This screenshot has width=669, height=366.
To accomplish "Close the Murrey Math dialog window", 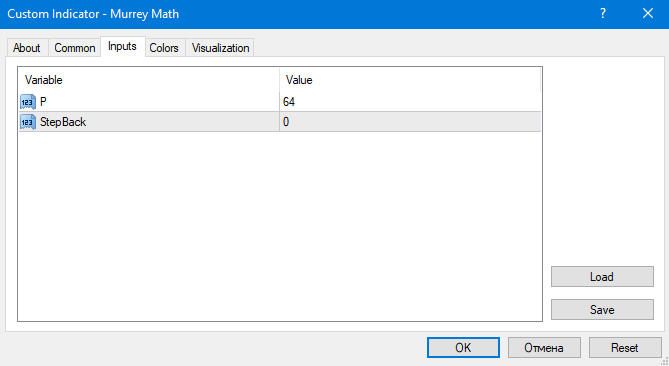I will click(x=648, y=14).
